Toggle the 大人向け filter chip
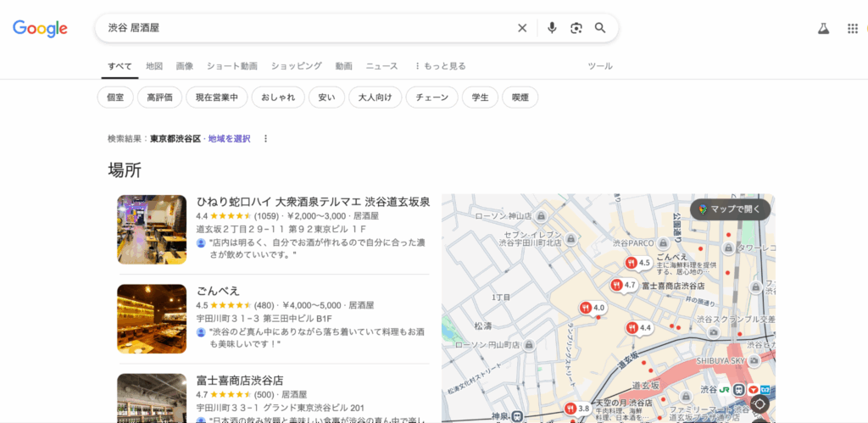Viewport: 868px width, 423px height. click(x=376, y=97)
